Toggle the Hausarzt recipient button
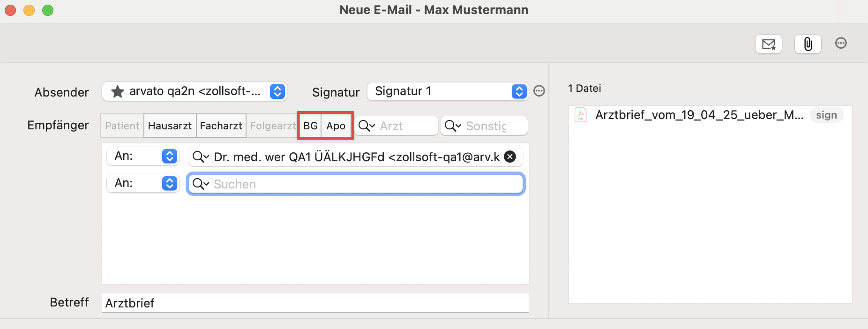Viewport: 868px width, 329px height. tap(170, 126)
